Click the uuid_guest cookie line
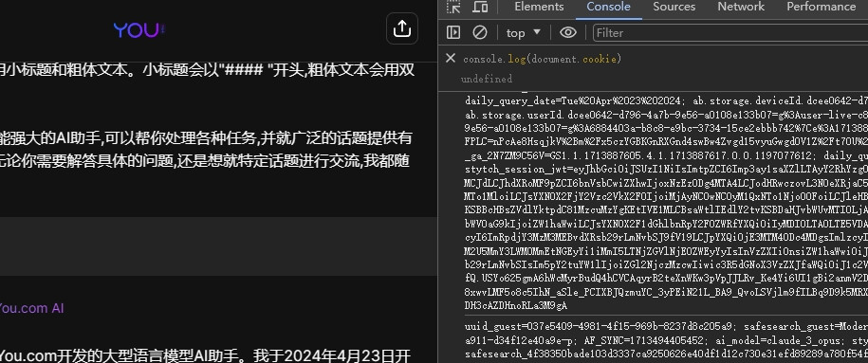 667,326
